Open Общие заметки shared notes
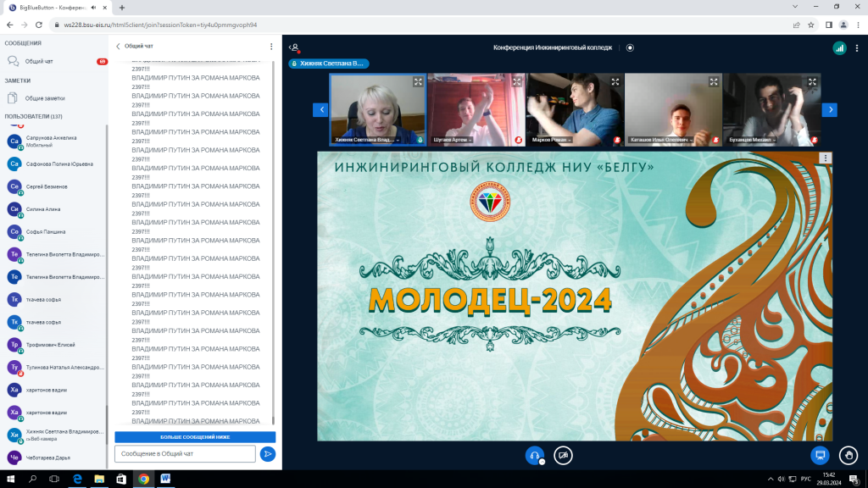 tap(54, 98)
